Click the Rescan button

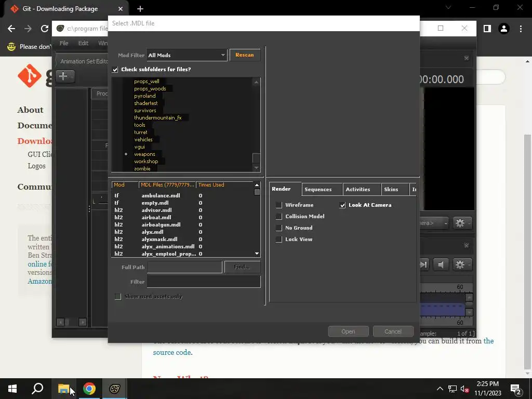[x=245, y=55]
